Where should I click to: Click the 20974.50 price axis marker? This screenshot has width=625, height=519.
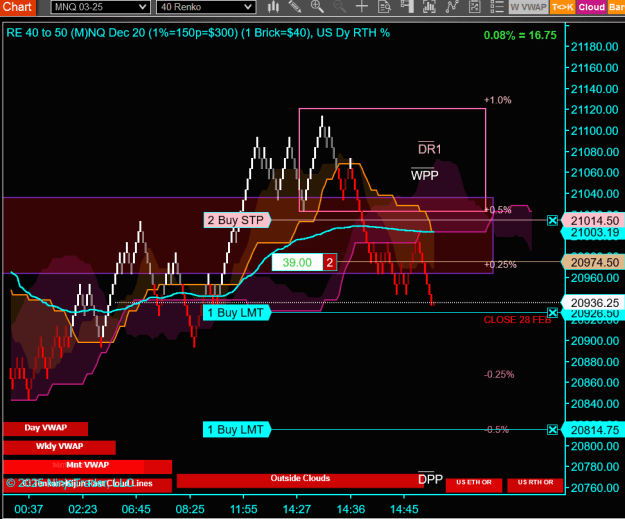[x=593, y=262]
